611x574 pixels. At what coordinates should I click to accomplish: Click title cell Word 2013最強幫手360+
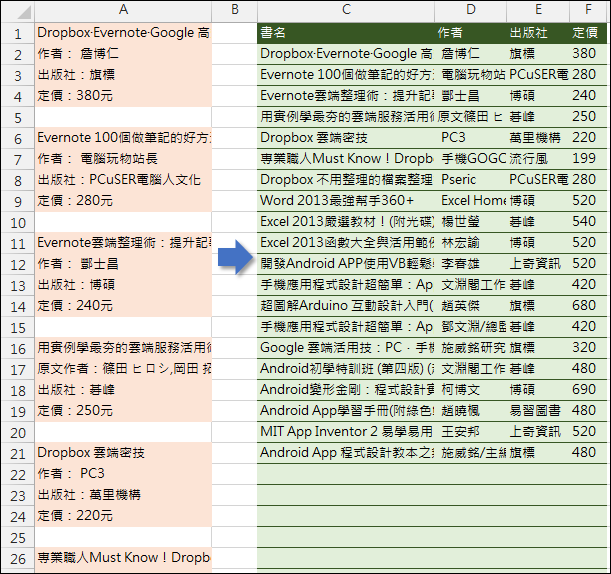pos(346,201)
